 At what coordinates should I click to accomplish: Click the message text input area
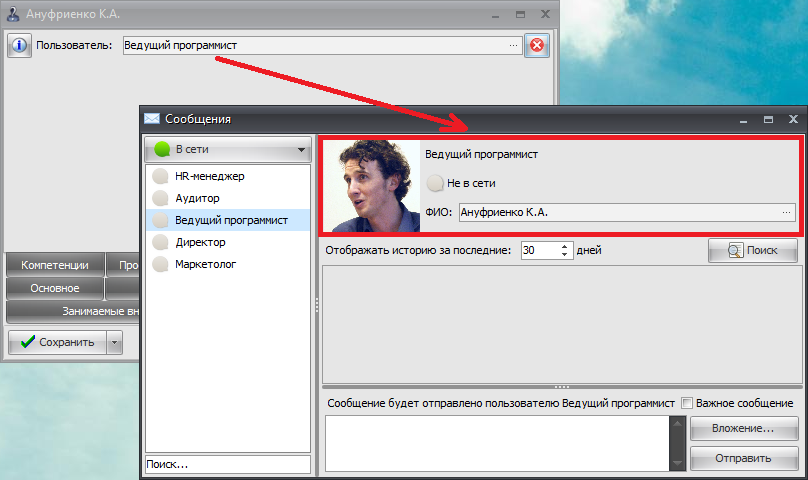coord(497,443)
